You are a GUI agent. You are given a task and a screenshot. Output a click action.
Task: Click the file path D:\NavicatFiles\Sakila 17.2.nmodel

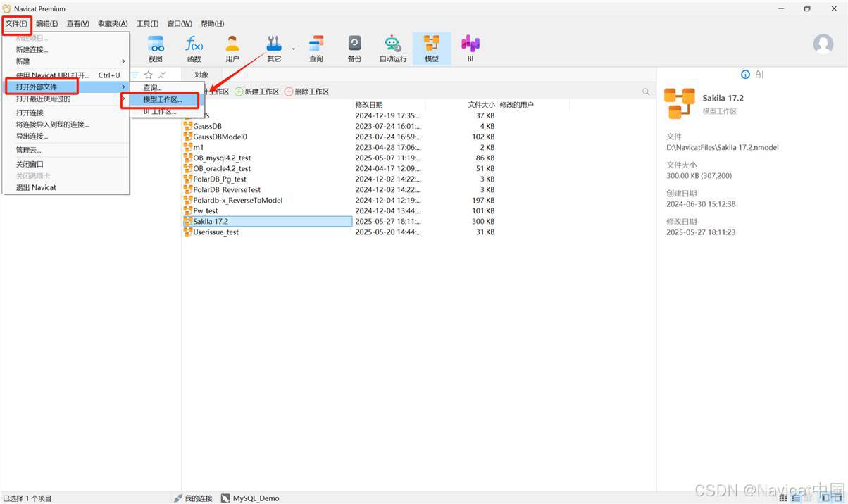[723, 148]
